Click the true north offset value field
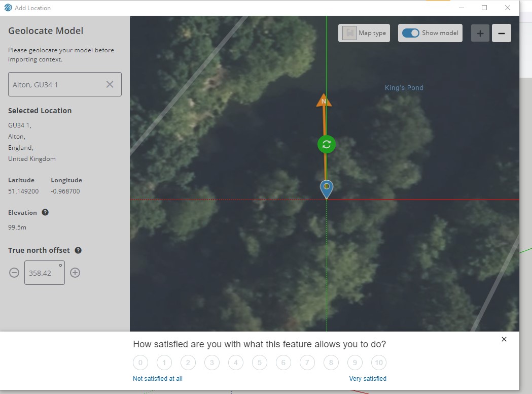The image size is (532, 394). tap(45, 273)
